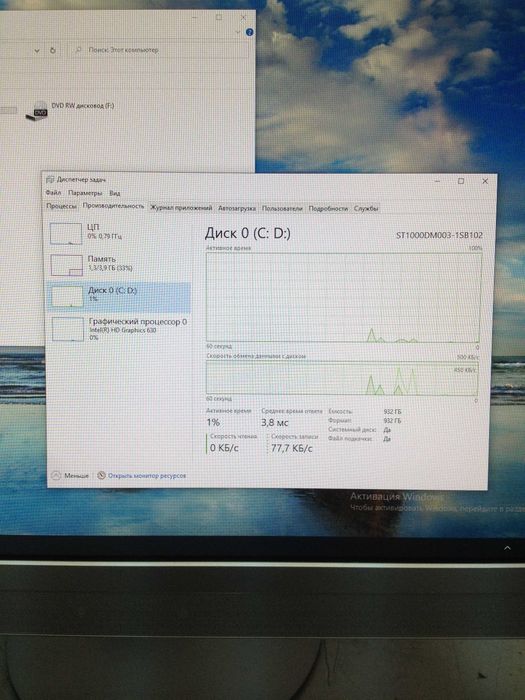The width and height of the screenshot is (525, 700).
Task: Refresh the Explorer window address bar
Action: point(53,50)
